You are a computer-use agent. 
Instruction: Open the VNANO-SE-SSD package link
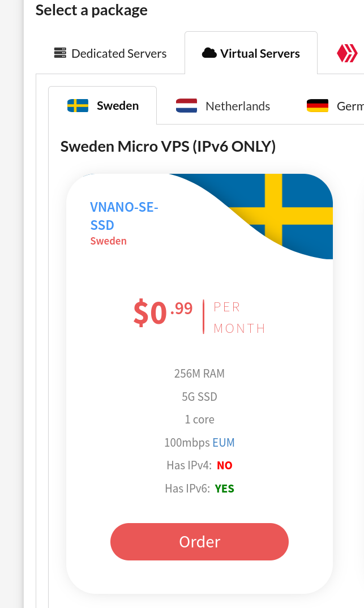[124, 216]
